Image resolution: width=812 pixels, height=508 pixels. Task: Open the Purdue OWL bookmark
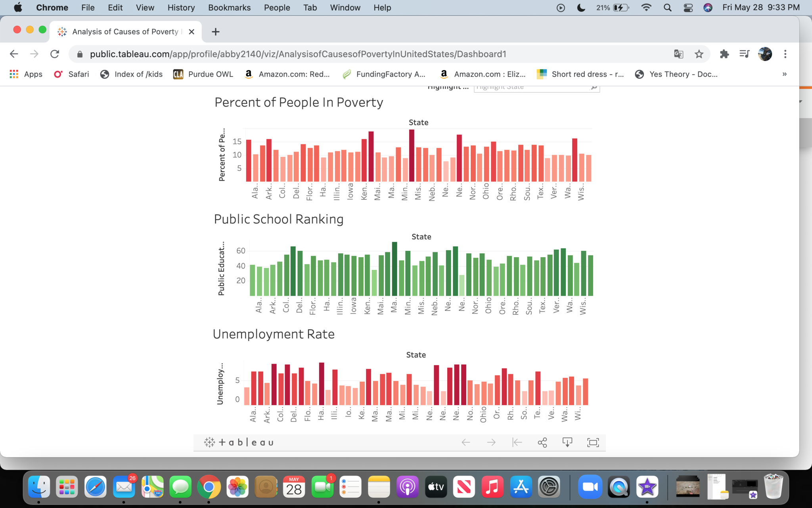click(203, 74)
